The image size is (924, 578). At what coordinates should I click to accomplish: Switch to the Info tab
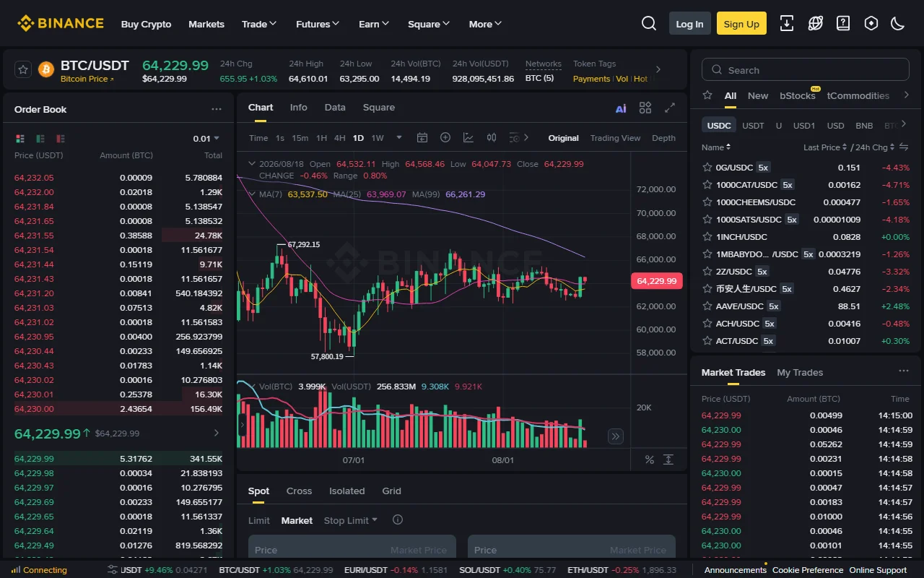298,107
